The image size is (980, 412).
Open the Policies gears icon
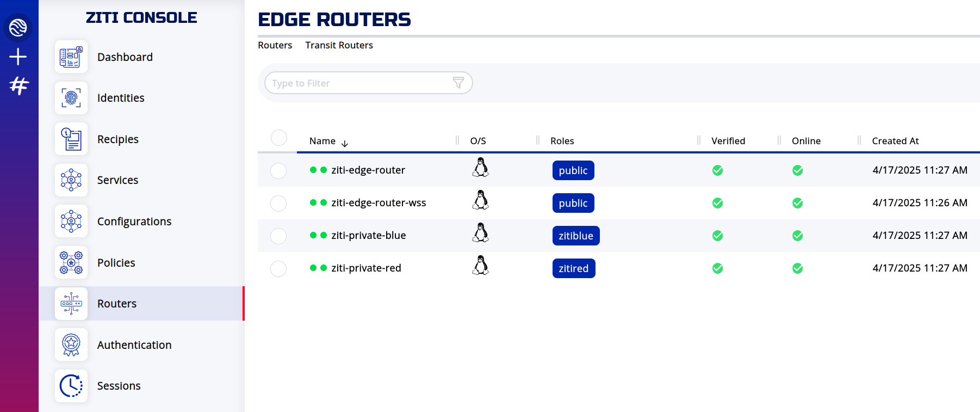click(x=71, y=262)
